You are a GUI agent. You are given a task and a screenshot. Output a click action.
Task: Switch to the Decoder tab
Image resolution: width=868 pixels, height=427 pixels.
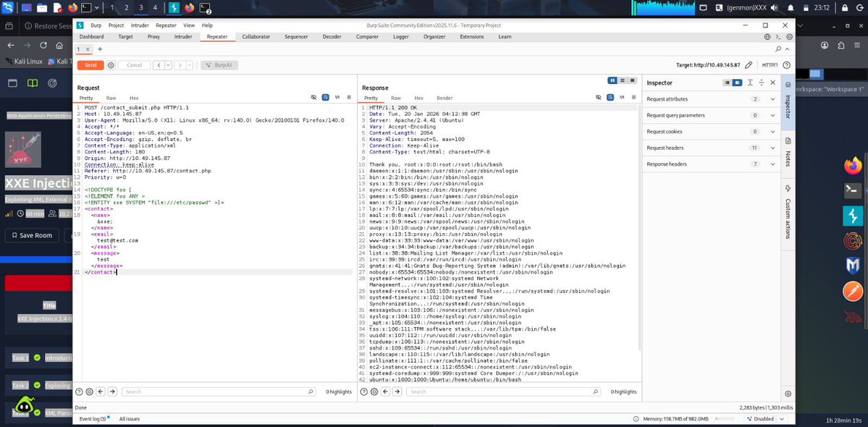point(332,36)
